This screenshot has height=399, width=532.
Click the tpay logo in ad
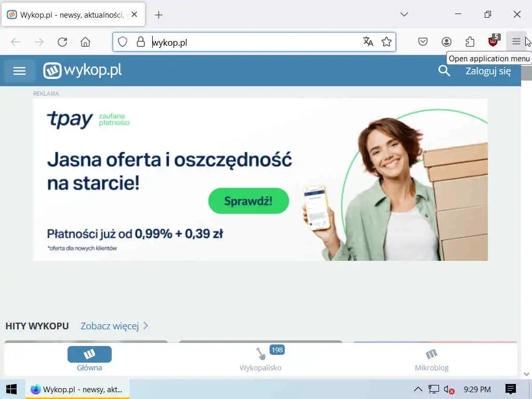tap(70, 119)
